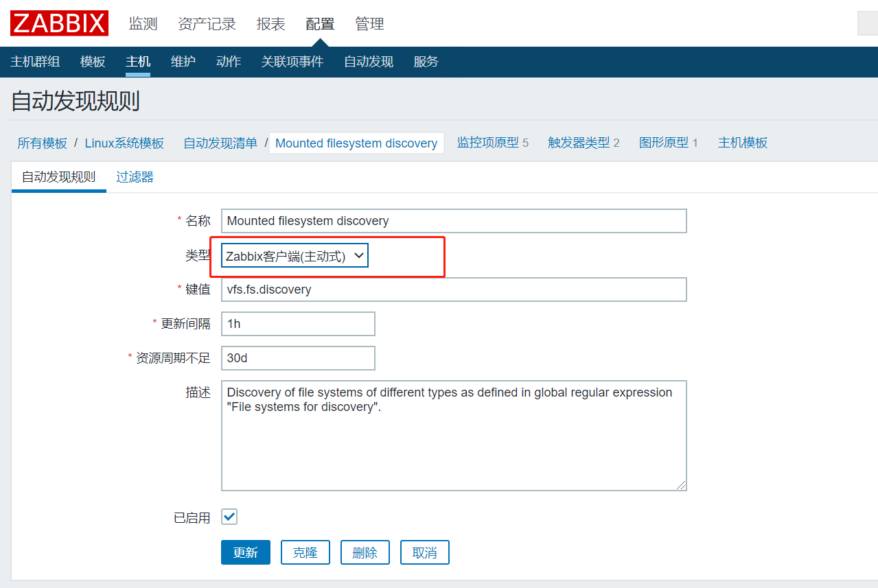
Task: Switch to the 自动发现规则 tab
Action: point(59,177)
